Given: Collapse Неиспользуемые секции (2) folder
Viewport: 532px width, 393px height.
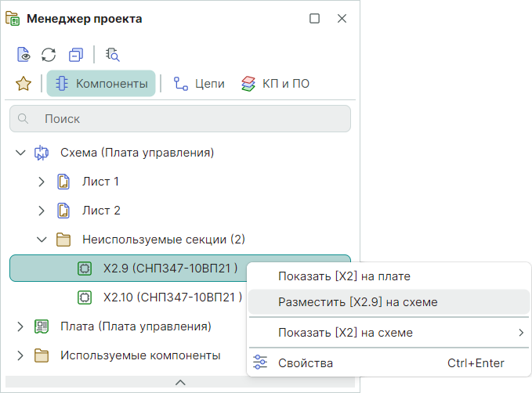Looking at the screenshot, I should point(42,240).
